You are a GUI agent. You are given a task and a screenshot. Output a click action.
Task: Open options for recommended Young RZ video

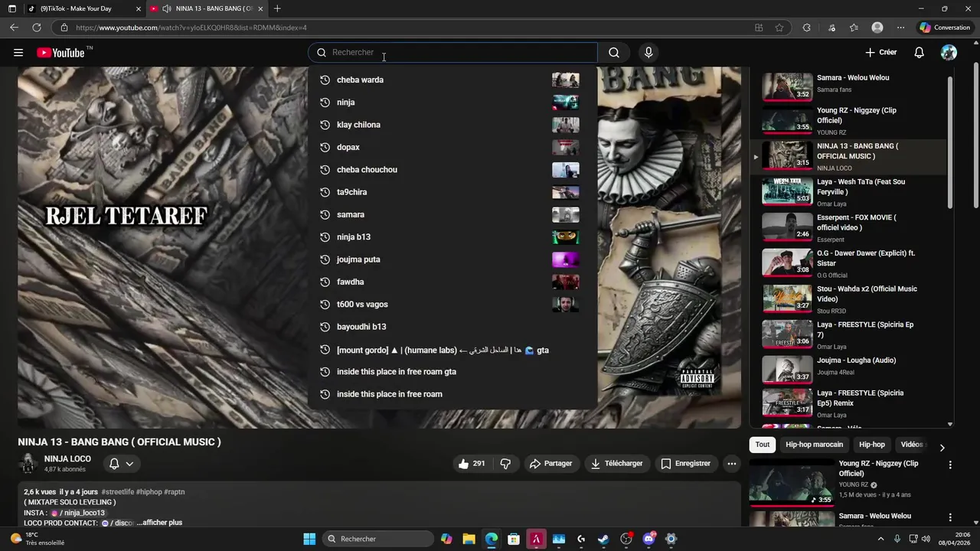[950, 465]
